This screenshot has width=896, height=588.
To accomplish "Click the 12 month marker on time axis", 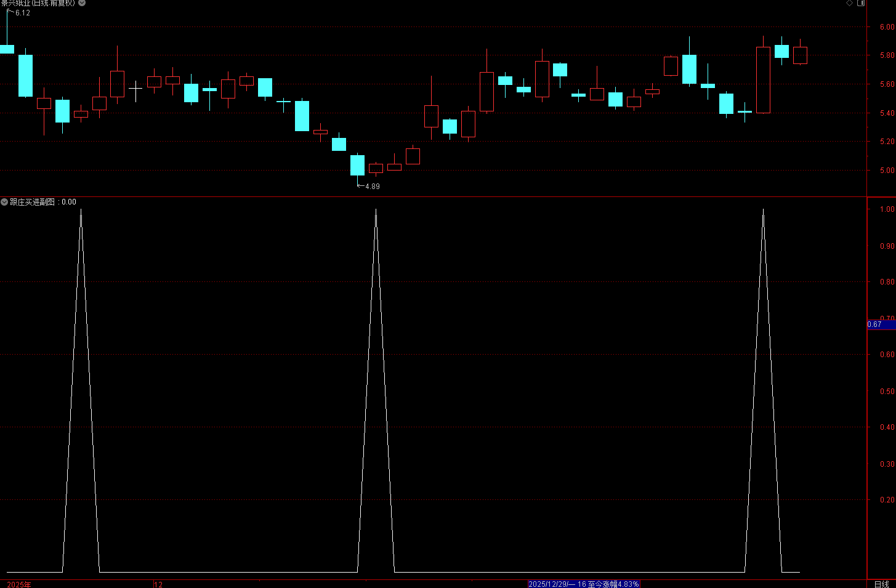I will pos(159,584).
